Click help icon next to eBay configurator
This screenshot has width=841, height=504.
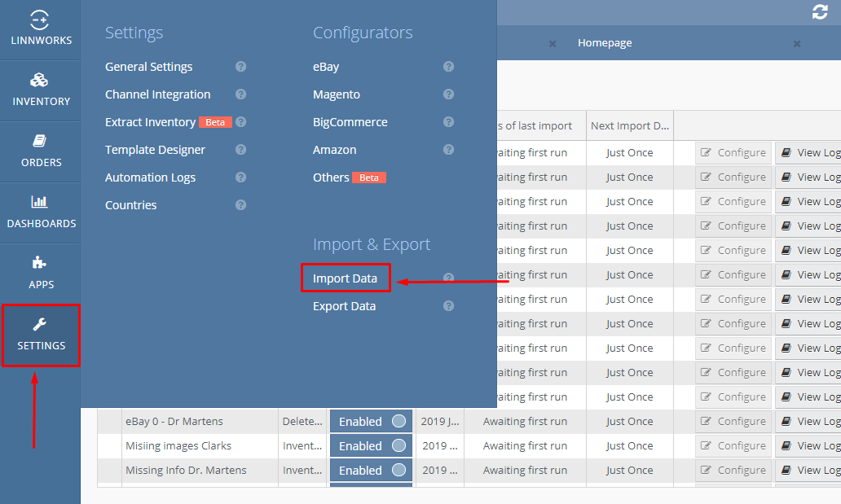[x=448, y=67]
